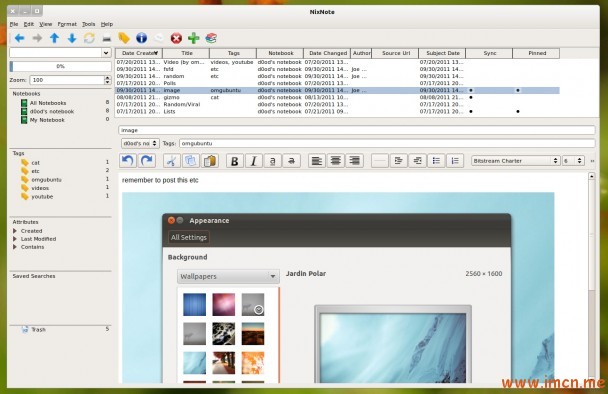This screenshot has height=394, width=608.
Task: Select the Random/Viral note row
Action: (x=337, y=104)
